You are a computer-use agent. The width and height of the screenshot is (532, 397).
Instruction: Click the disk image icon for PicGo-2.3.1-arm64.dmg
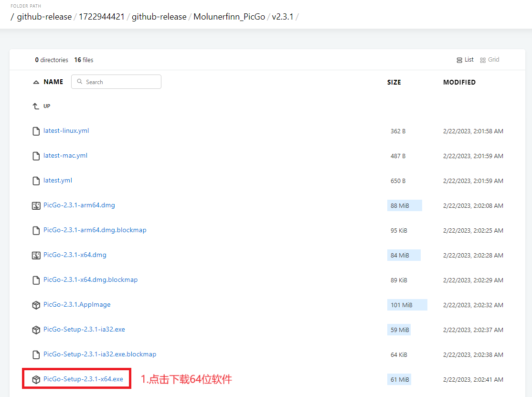[x=36, y=205]
